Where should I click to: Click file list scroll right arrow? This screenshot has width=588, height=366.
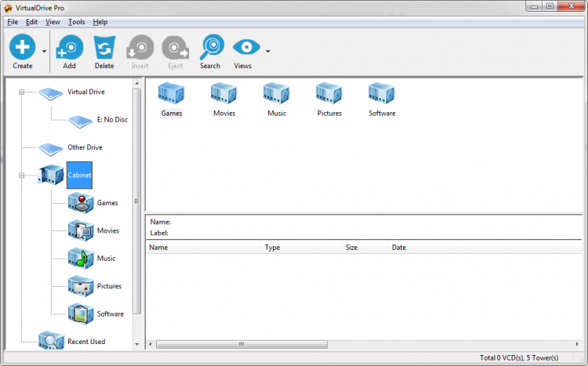click(577, 344)
